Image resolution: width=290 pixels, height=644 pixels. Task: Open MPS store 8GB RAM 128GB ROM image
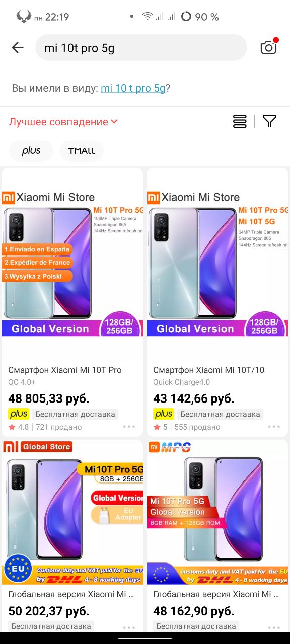coord(217,512)
